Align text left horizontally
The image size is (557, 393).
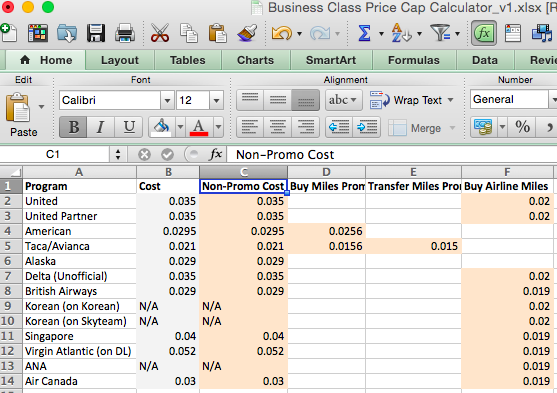coord(250,127)
